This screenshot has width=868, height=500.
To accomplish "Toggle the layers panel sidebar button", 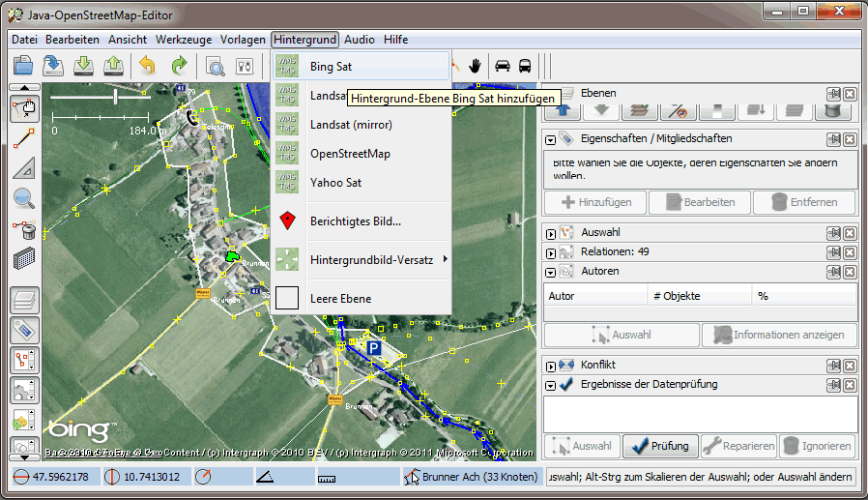I will [x=24, y=300].
